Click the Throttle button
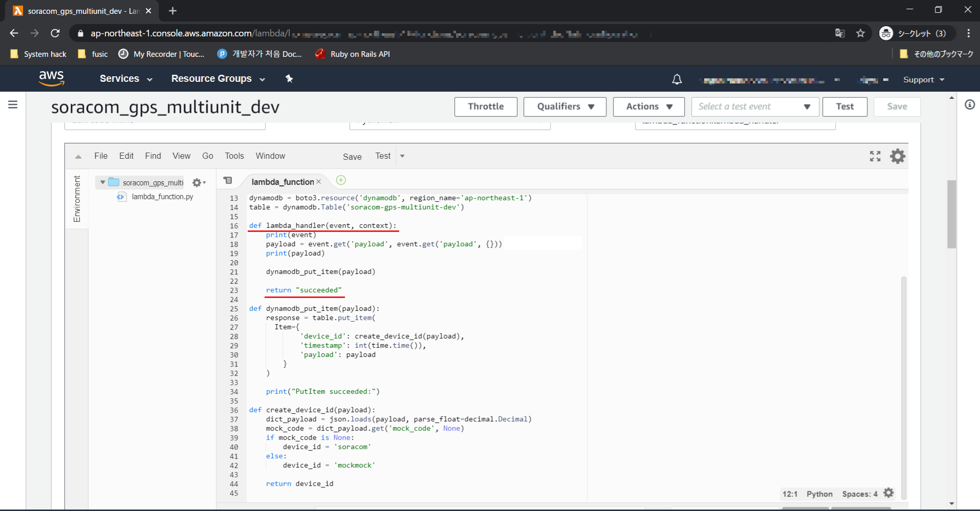980x511 pixels. pyautogui.click(x=486, y=107)
